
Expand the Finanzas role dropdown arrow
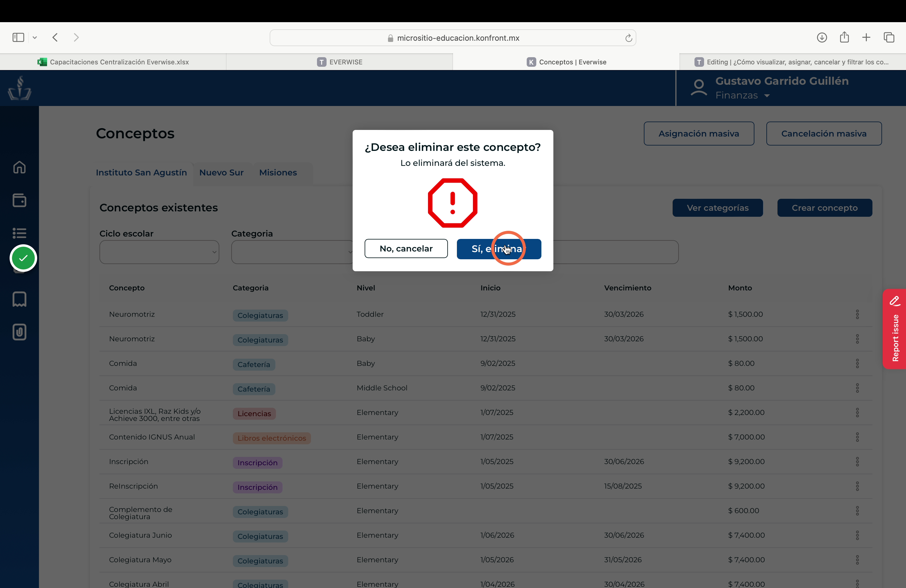(x=767, y=96)
